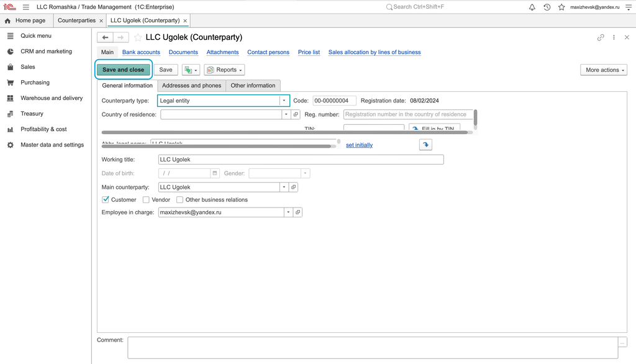Click blue arrow button next to set initially
636x364 pixels.
pos(425,145)
